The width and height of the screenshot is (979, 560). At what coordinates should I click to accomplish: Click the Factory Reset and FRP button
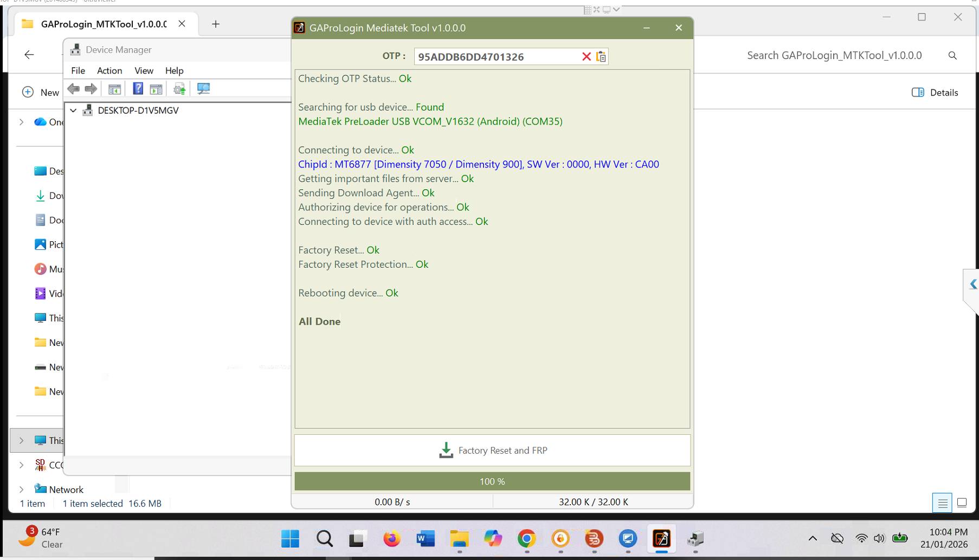pos(492,450)
